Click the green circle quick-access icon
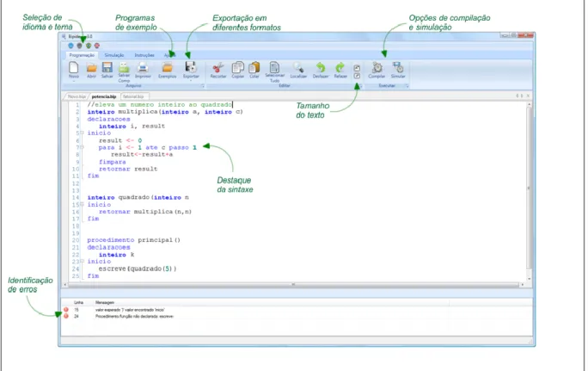 coord(89,46)
